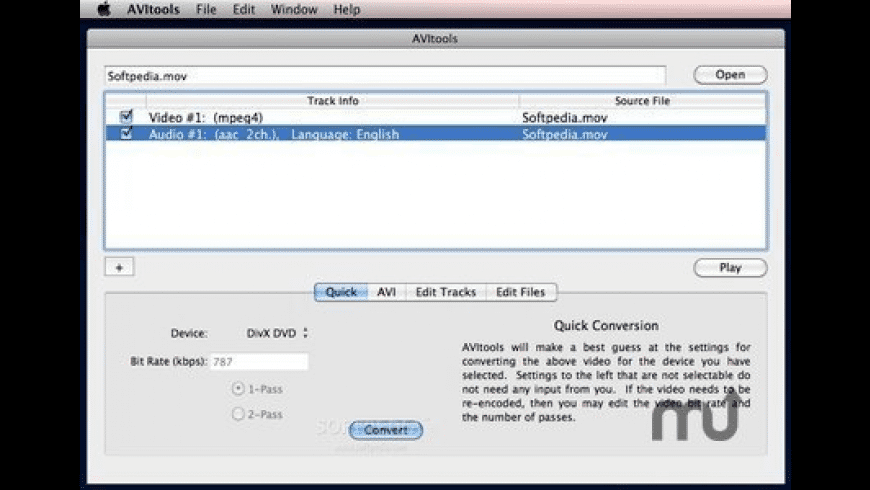Click the Softpedia.mov file path field

pyautogui.click(x=385, y=76)
